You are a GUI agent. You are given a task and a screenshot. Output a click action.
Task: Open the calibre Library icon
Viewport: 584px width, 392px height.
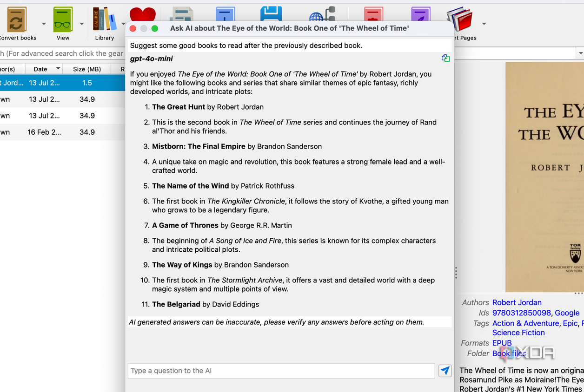tap(105, 20)
